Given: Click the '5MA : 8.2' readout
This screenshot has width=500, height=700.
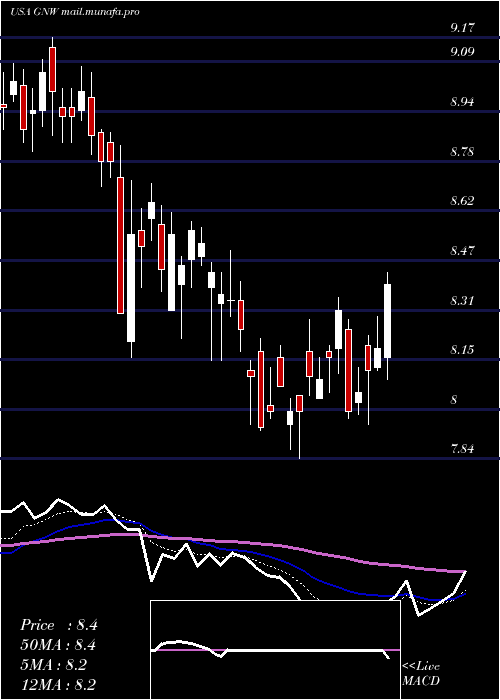Looking at the screenshot, I should tap(56, 665).
